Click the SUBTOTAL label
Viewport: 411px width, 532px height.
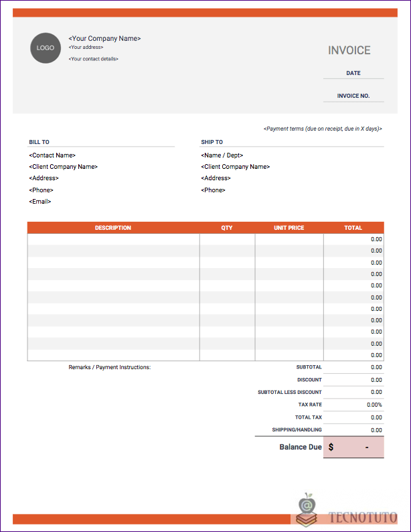click(x=309, y=367)
